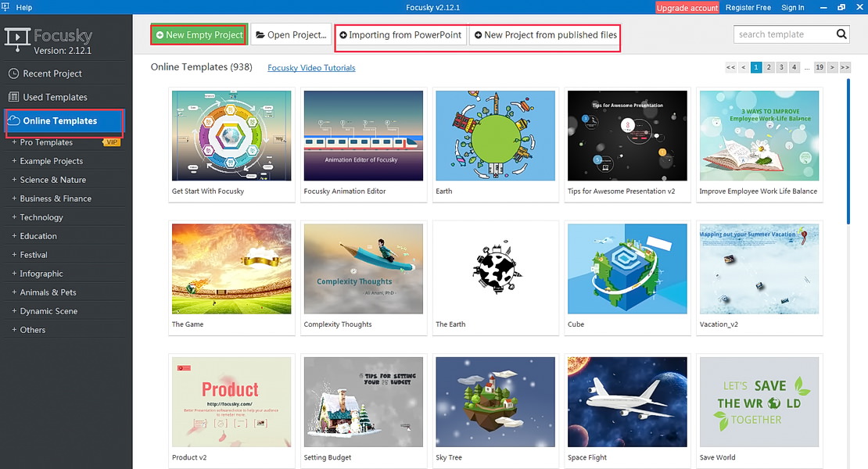868x469 pixels.
Task: Go to previous page with < button
Action: pos(744,67)
